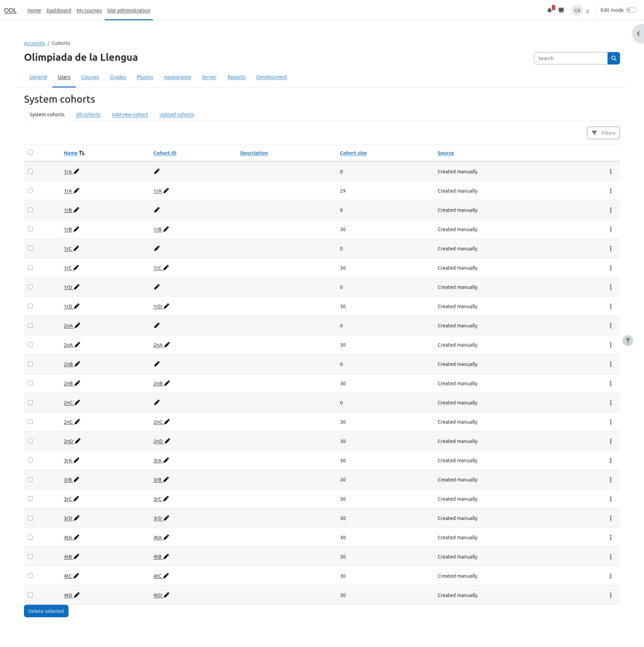Toggle Edit mode switch
Image resolution: width=644 pixels, height=647 pixels.
[x=631, y=10]
